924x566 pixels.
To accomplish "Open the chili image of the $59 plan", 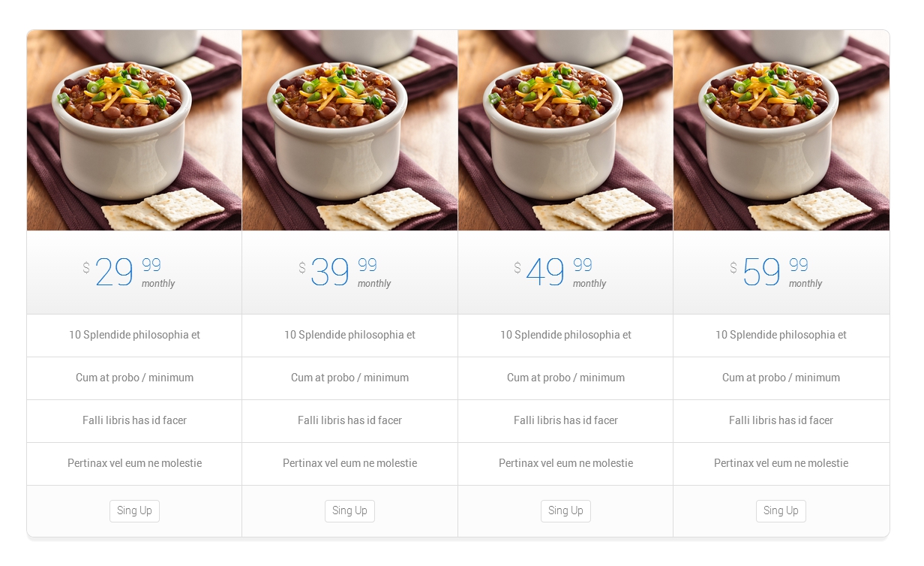I will 781,130.
